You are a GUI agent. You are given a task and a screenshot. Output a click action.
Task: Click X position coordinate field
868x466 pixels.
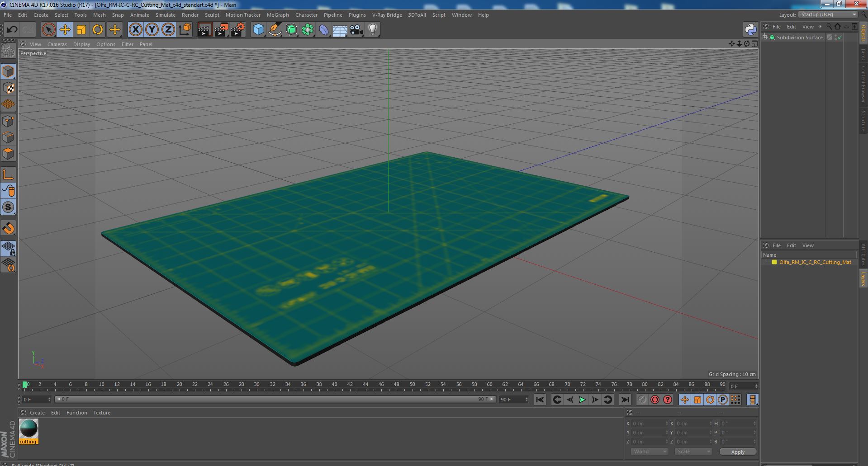point(650,424)
